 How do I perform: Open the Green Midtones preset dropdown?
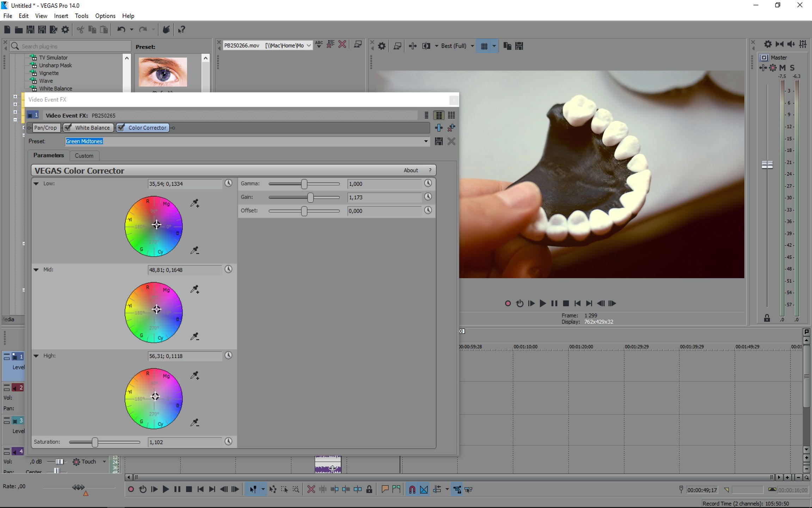426,141
